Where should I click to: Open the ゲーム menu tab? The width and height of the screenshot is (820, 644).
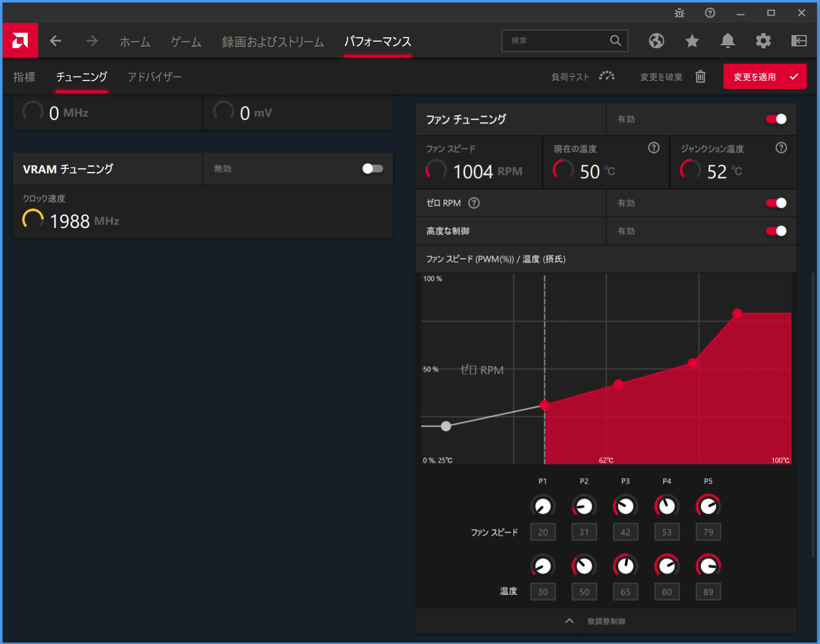click(x=186, y=42)
